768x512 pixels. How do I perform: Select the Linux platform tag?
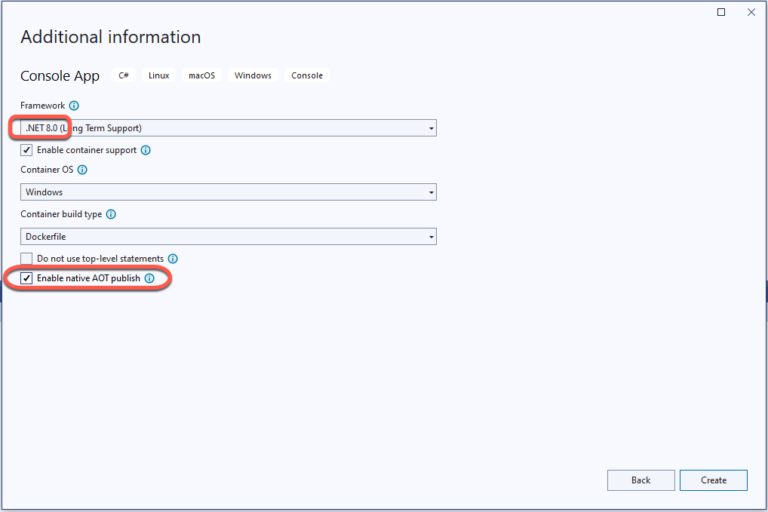(159, 76)
